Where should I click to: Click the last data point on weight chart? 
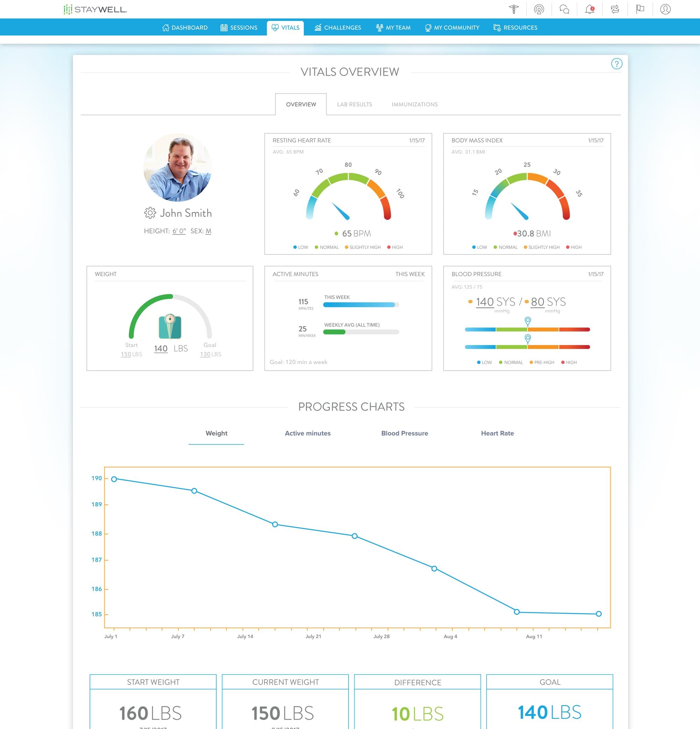[x=598, y=614]
